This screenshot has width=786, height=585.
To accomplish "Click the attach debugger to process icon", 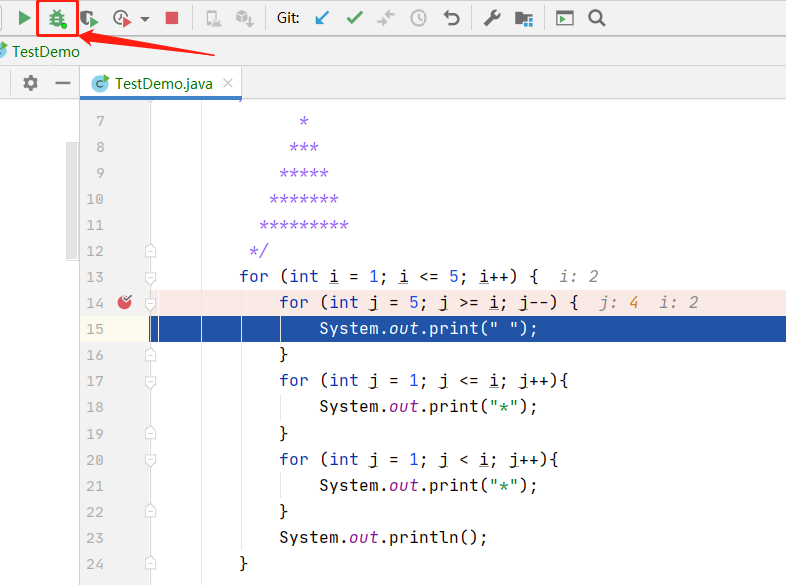I will [x=214, y=19].
